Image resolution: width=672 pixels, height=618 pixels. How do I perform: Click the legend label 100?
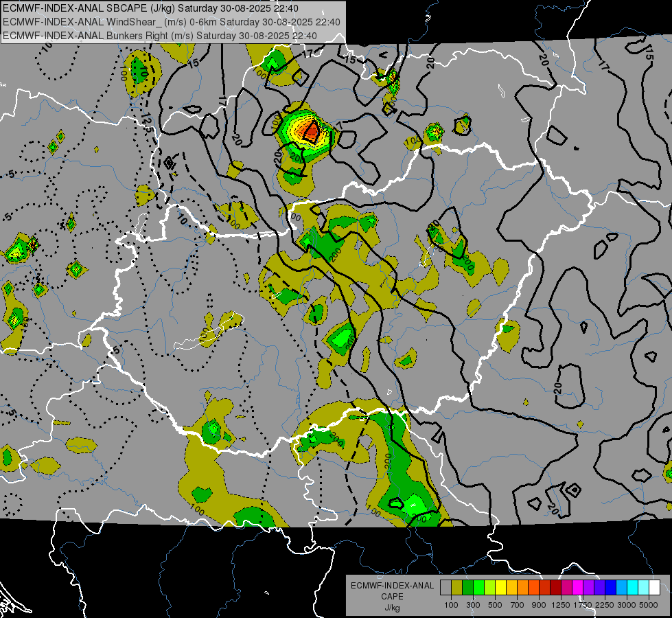click(x=451, y=605)
